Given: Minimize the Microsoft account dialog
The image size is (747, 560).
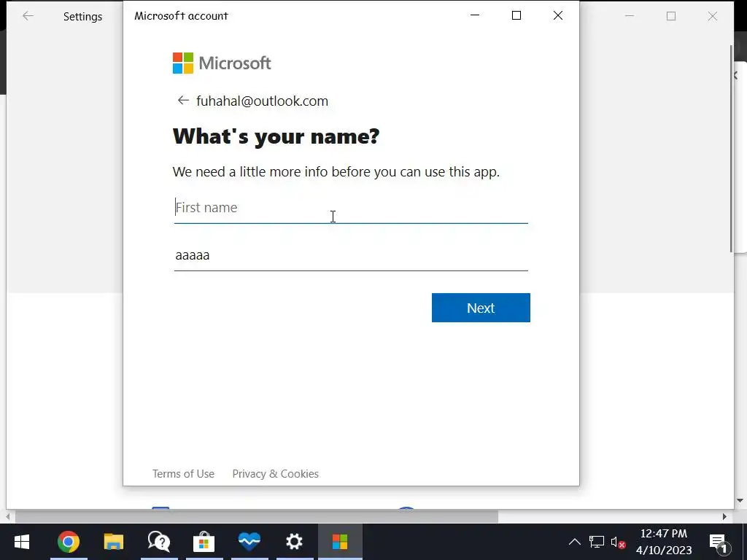Looking at the screenshot, I should click(475, 16).
